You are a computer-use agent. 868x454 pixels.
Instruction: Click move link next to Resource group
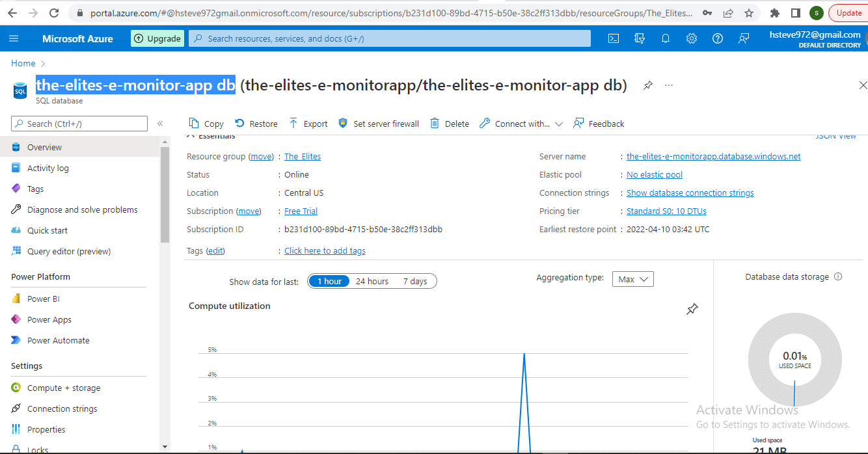click(x=262, y=157)
